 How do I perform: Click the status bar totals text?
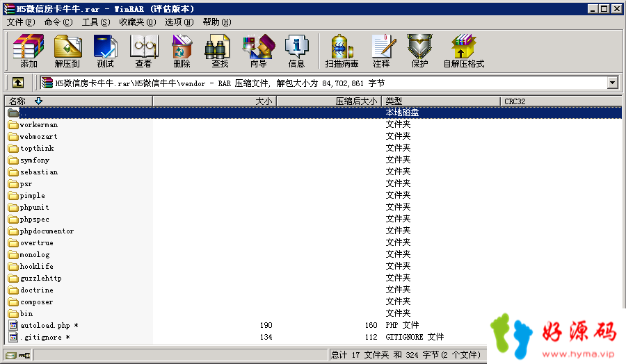[406, 355]
